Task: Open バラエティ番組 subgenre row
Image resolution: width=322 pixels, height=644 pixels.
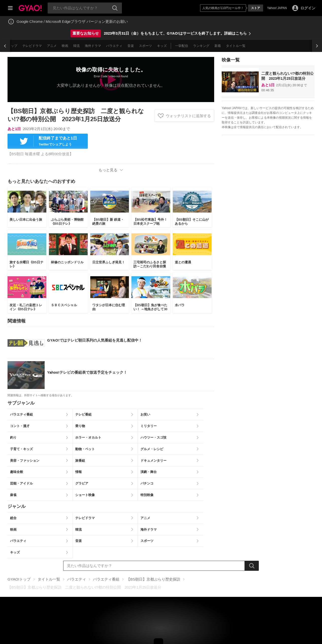Action: coord(40,415)
